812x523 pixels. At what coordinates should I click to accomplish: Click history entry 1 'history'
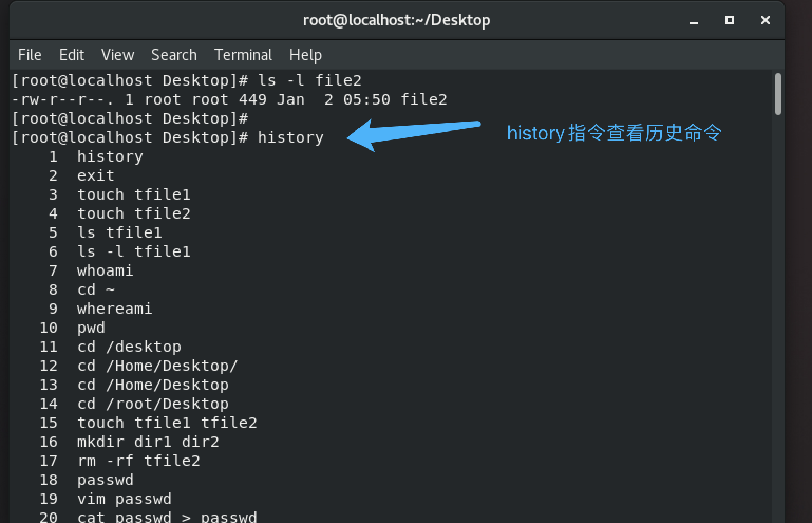[110, 156]
